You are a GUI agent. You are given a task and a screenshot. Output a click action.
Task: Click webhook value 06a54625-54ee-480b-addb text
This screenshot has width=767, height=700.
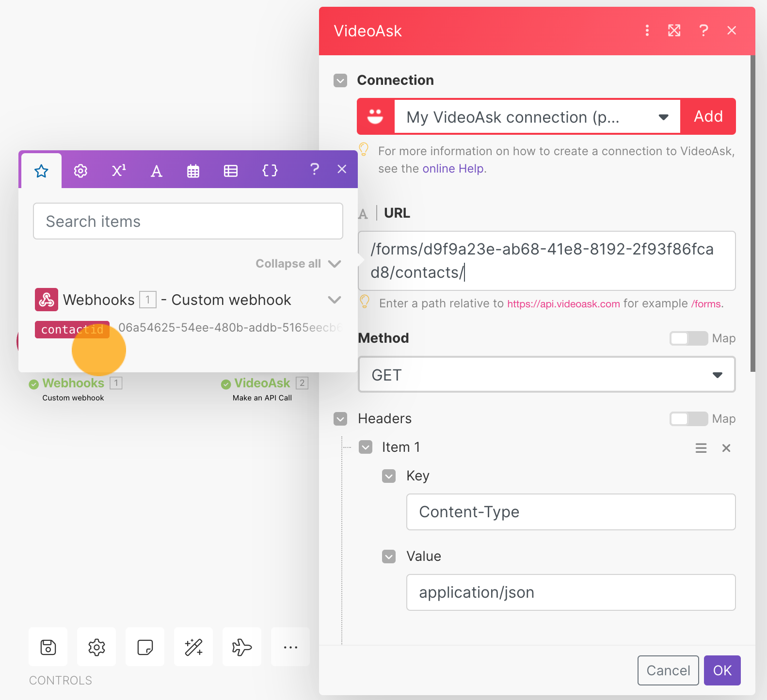[230, 328]
